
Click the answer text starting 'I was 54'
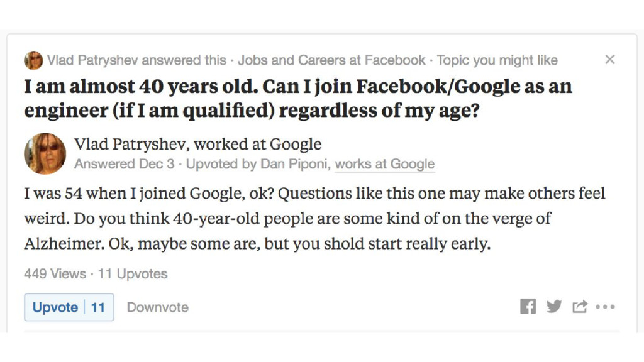tap(314, 219)
